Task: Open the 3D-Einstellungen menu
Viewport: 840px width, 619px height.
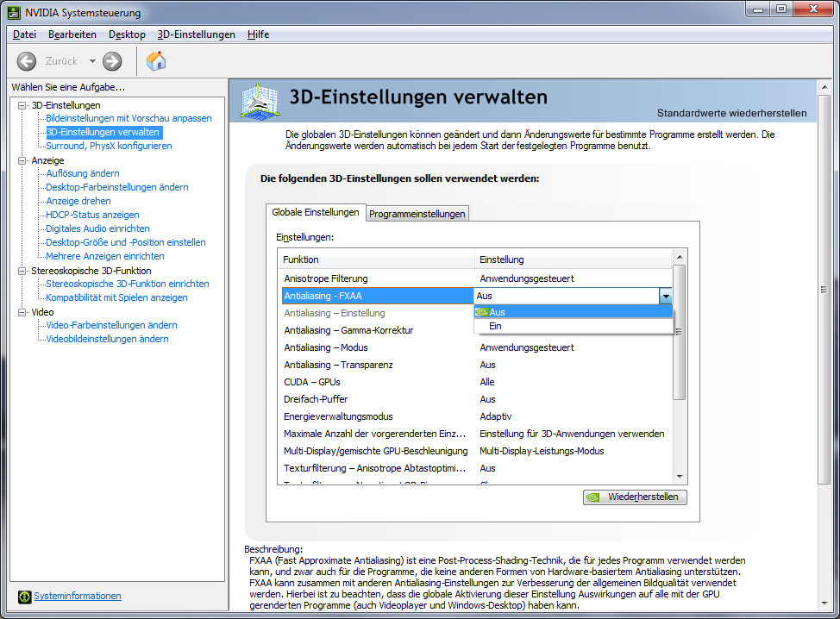Action: click(196, 34)
